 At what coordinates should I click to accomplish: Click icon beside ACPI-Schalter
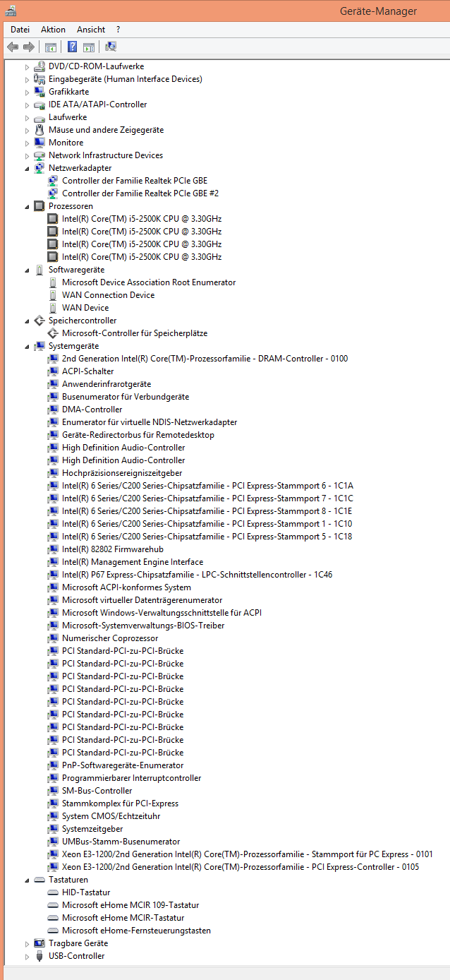click(53, 371)
